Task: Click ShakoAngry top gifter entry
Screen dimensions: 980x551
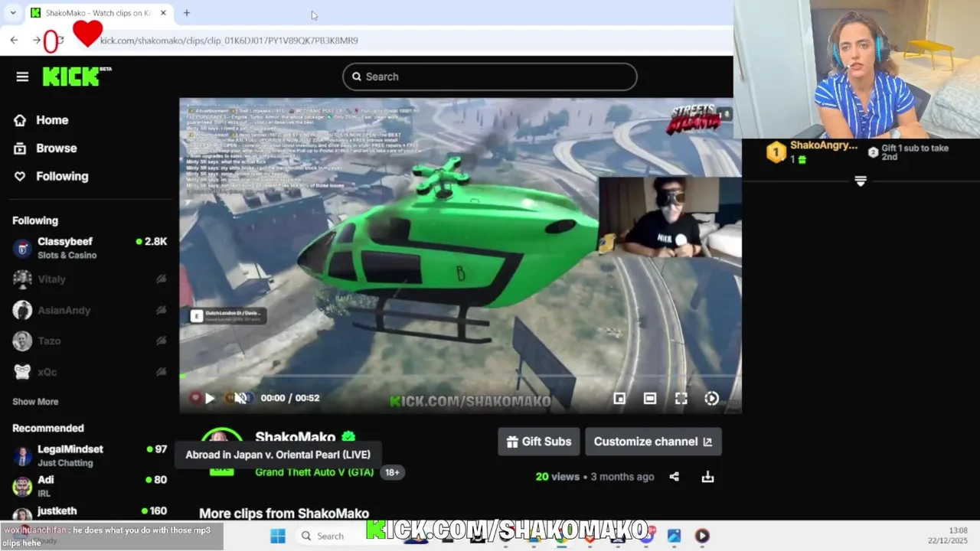Action: 812,152
